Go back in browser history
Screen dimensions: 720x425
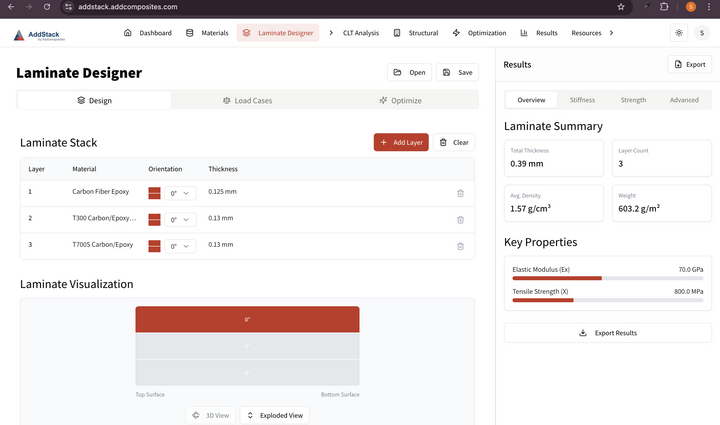point(11,7)
